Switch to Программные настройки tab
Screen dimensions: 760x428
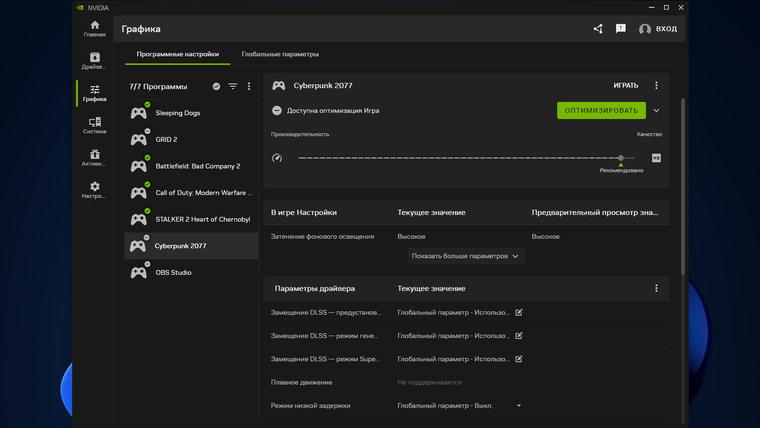pyautogui.click(x=177, y=54)
